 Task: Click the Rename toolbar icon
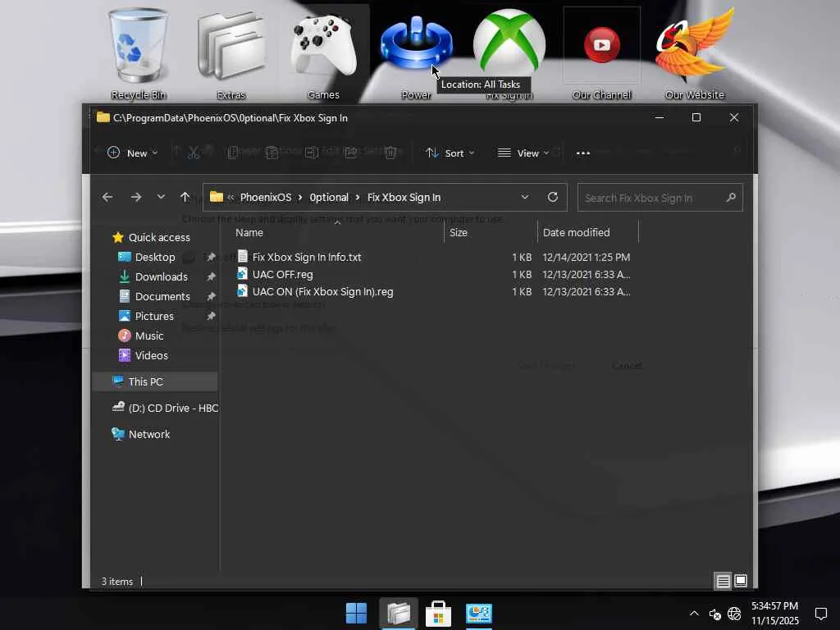(311, 153)
